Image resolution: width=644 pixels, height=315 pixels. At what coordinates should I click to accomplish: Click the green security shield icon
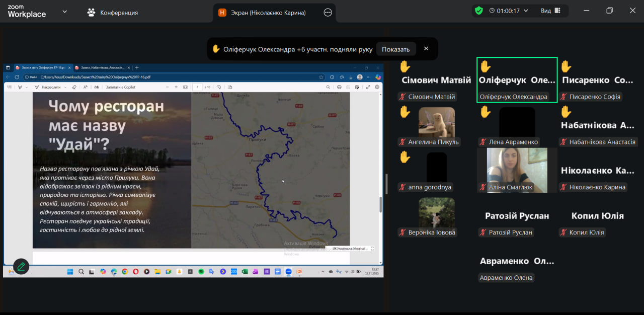click(478, 11)
